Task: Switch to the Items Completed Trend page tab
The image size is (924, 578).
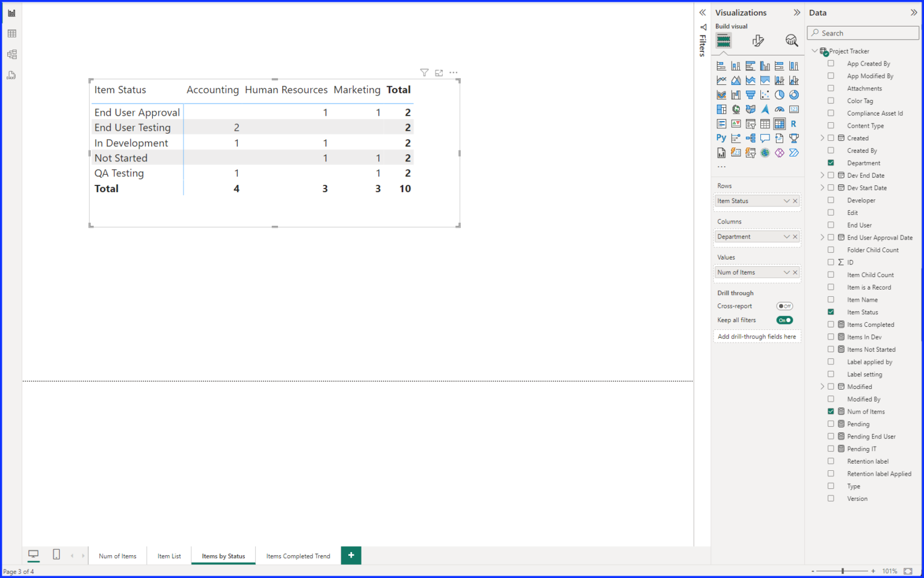Action: (298, 555)
